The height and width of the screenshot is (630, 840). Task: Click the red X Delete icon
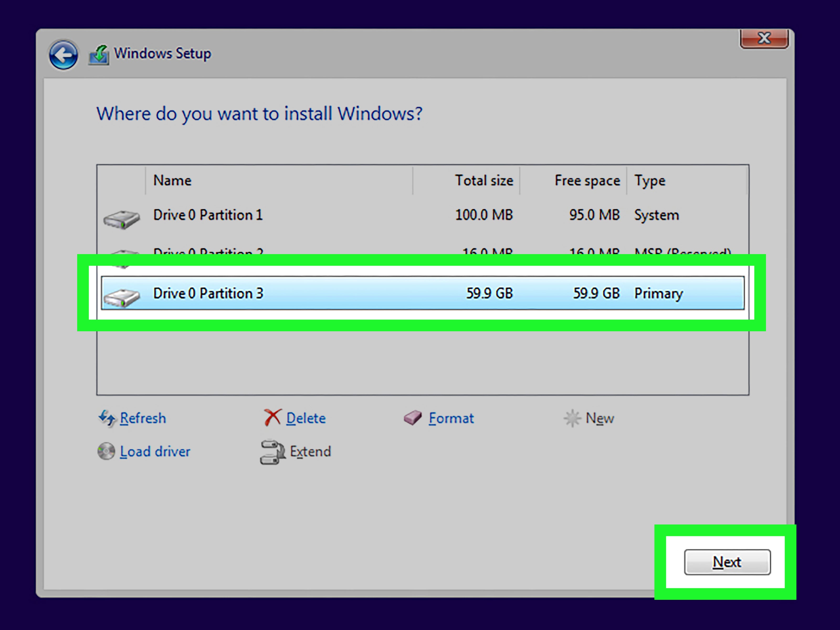click(x=273, y=418)
